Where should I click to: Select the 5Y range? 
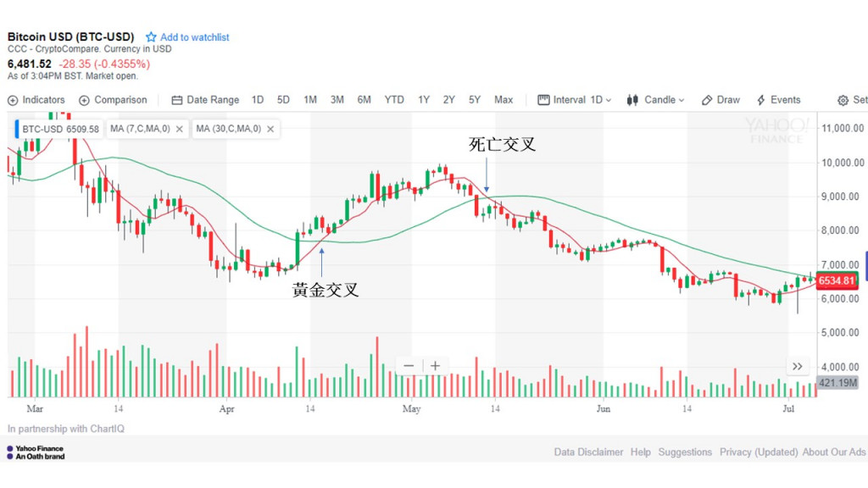point(475,100)
